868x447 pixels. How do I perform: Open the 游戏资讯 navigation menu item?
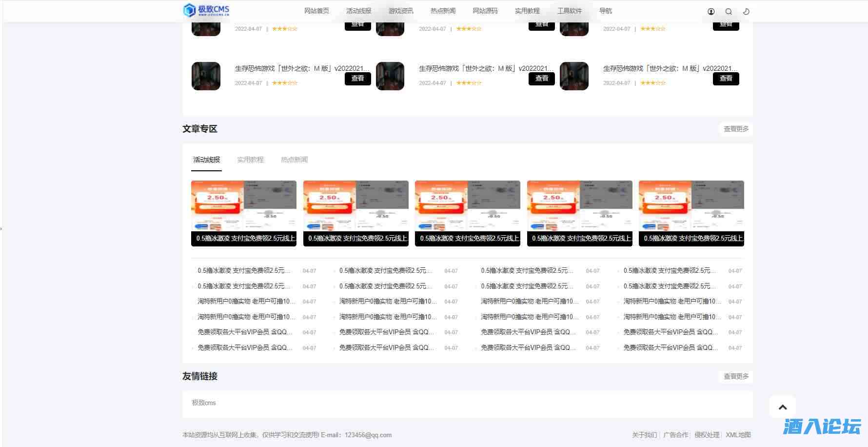coord(401,11)
